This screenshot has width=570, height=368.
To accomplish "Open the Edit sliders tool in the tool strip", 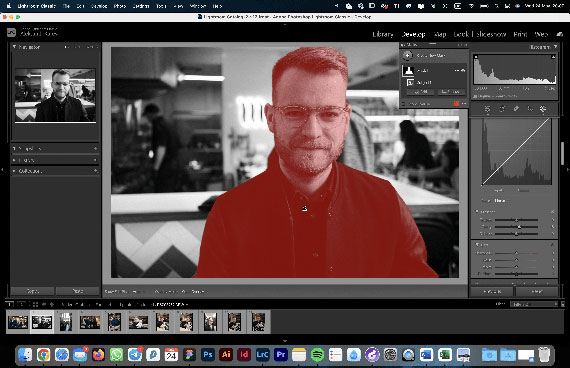I will pos(487,109).
